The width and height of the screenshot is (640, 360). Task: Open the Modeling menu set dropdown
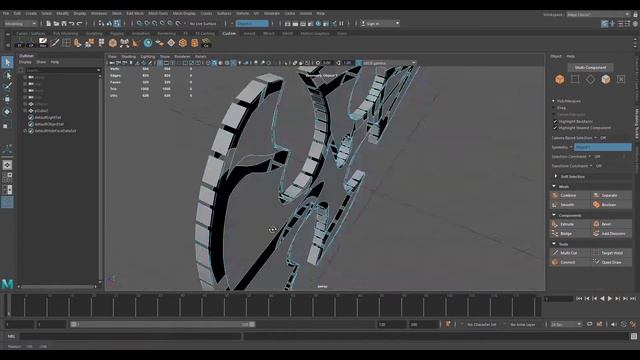click(x=20, y=24)
